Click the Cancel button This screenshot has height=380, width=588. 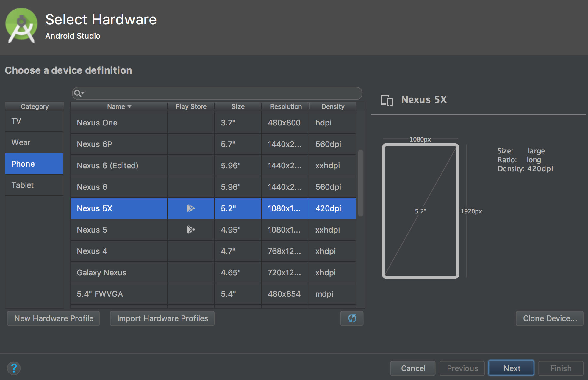[413, 368]
